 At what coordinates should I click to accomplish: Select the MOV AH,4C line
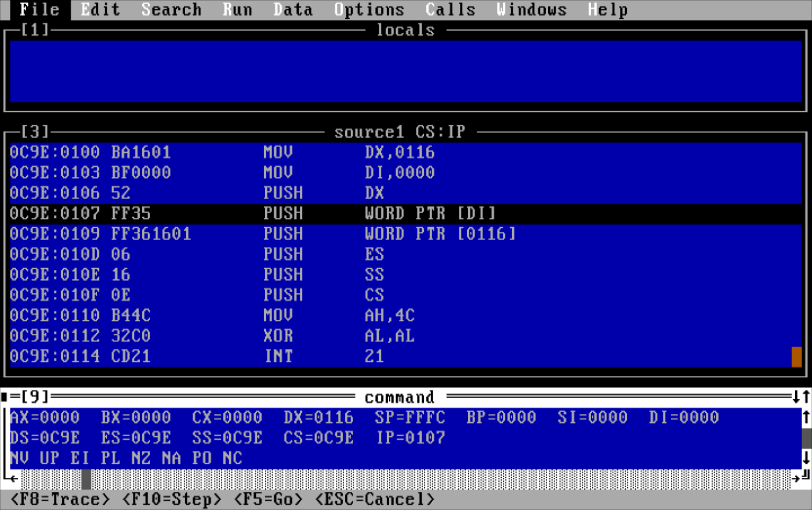(406, 315)
